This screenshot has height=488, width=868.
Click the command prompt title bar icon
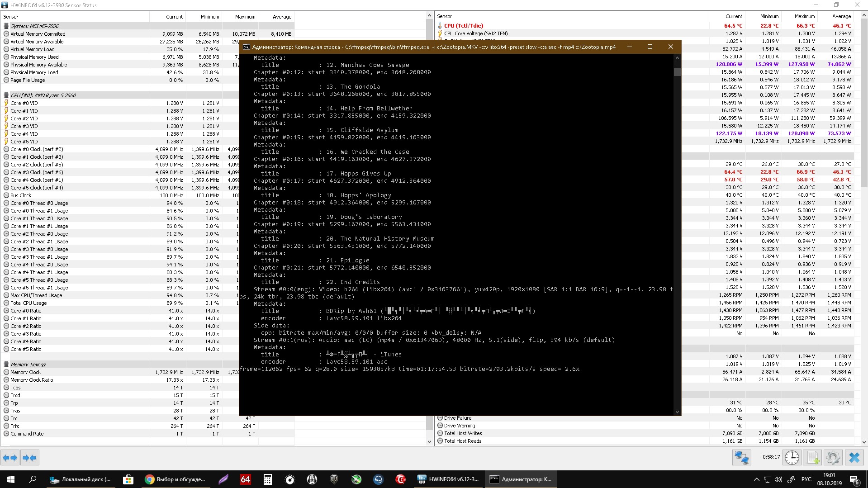pos(246,47)
